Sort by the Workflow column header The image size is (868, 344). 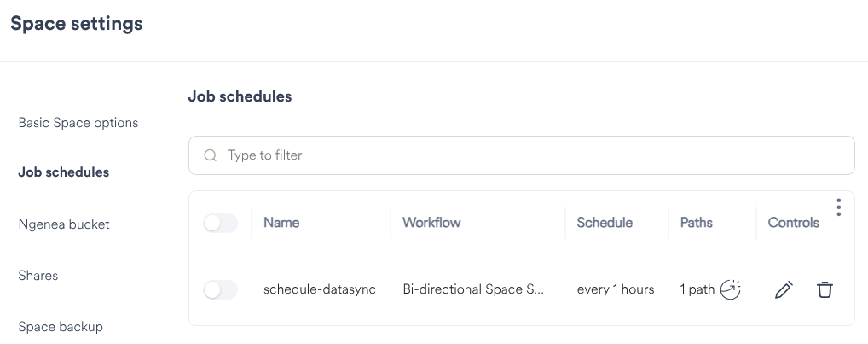pyautogui.click(x=431, y=223)
